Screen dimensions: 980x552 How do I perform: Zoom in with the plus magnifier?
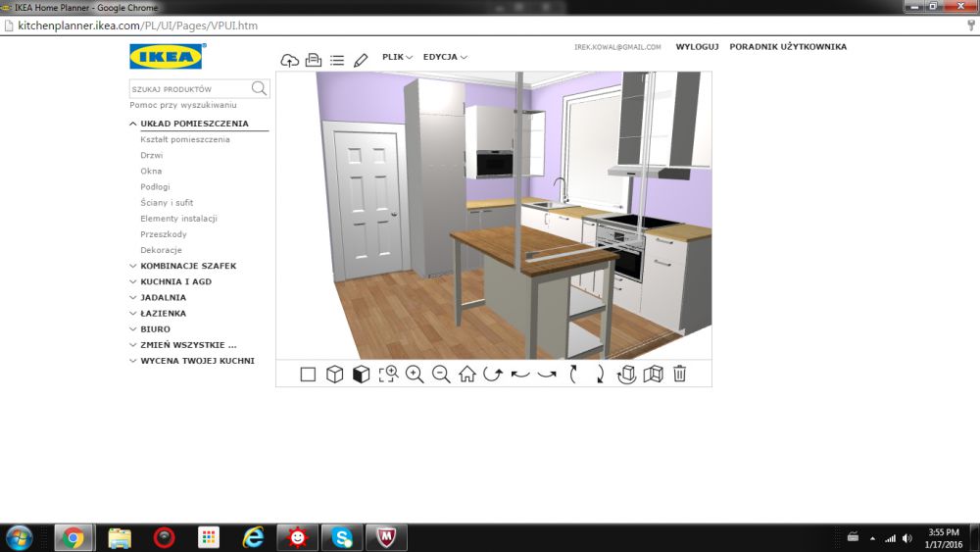pos(415,374)
